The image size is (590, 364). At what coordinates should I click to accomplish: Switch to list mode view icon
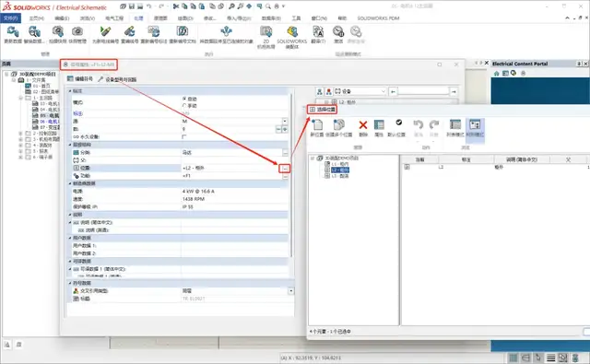tap(455, 124)
